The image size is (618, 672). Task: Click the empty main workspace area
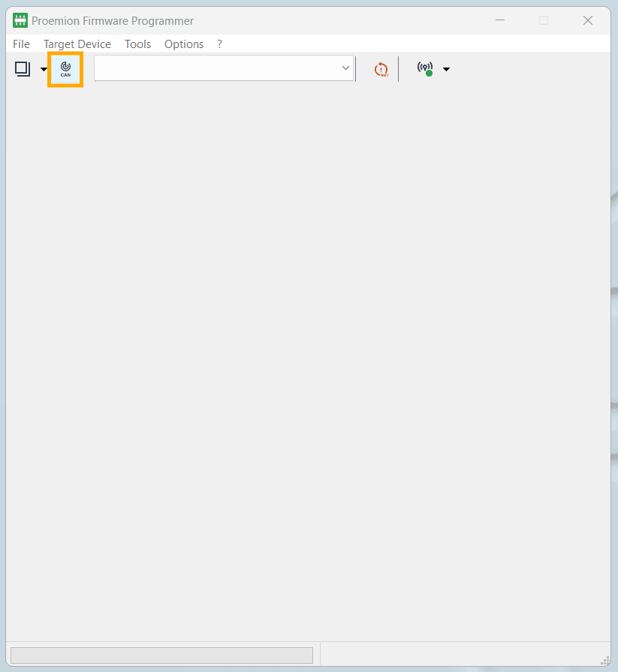(x=308, y=360)
